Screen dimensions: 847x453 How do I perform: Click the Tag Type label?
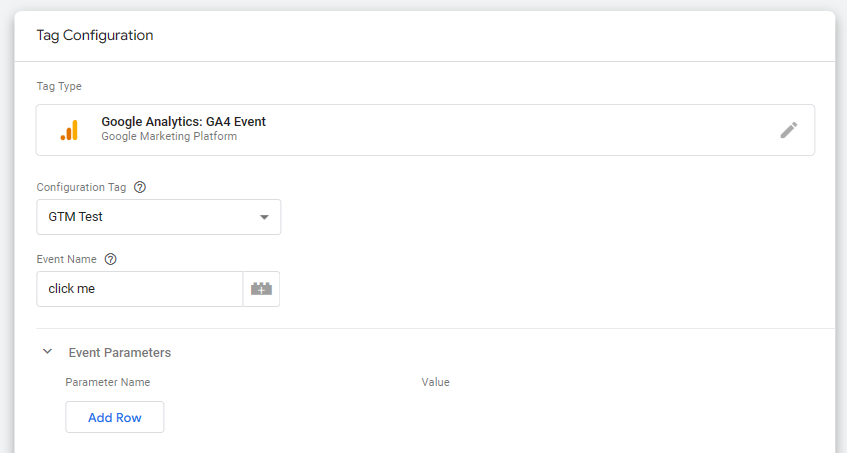59,87
